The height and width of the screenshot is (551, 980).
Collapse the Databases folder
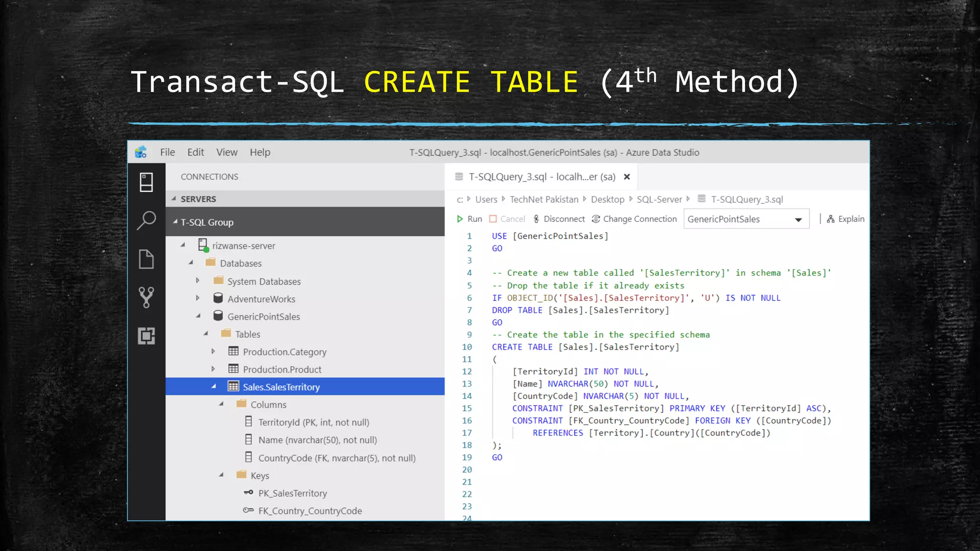click(x=190, y=263)
